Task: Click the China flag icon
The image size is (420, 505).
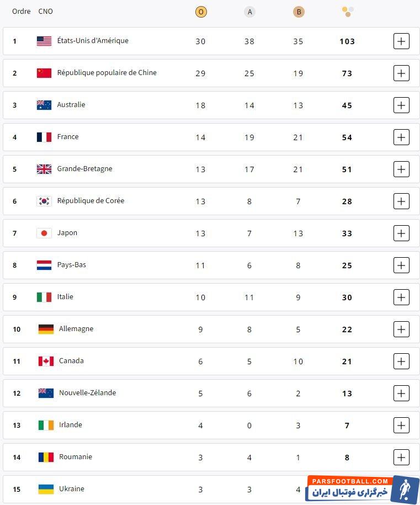Action: [44, 73]
